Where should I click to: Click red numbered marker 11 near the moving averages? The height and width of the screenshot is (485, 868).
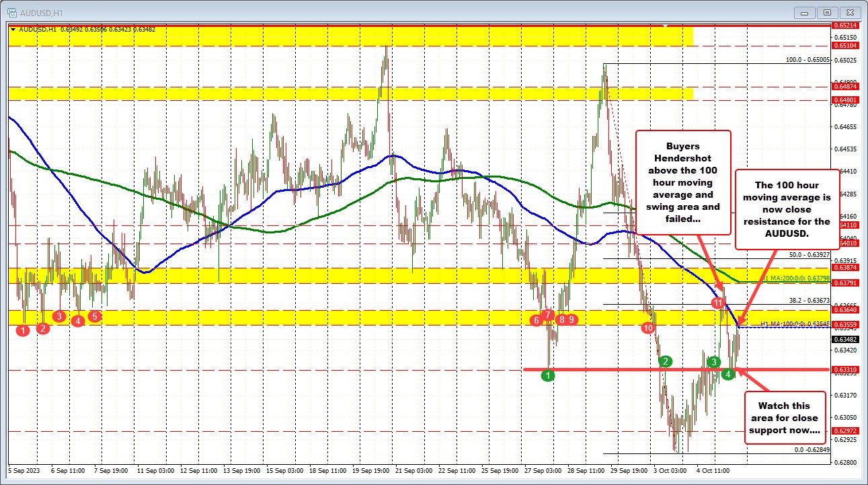[x=717, y=303]
